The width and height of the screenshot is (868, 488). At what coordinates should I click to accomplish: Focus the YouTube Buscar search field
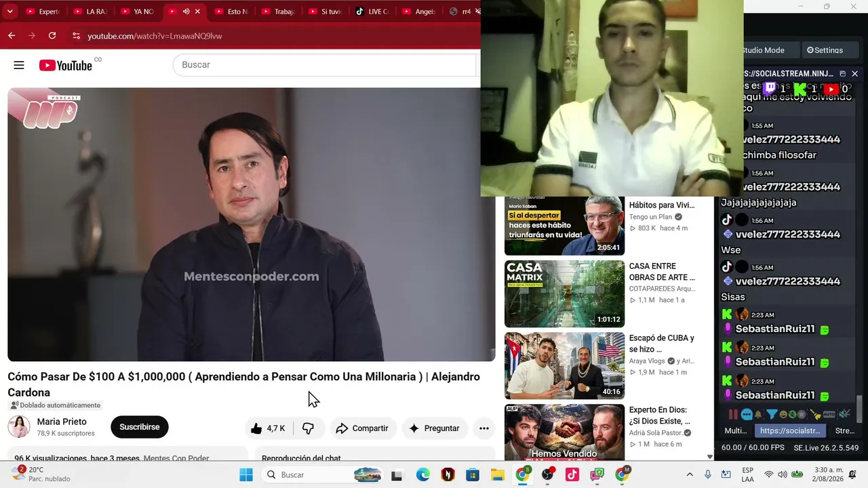coord(325,65)
